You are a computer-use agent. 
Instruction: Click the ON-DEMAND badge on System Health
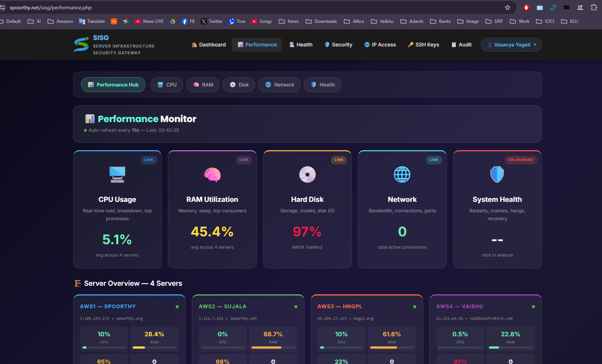point(520,160)
